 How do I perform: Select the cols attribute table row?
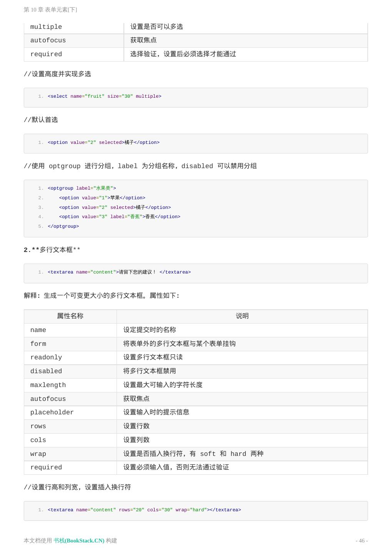coord(196,440)
